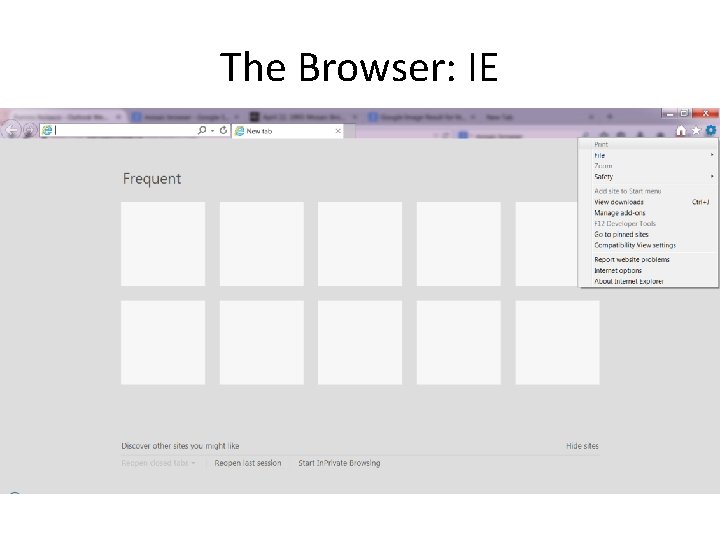Click the Refresh page icon
Screen dimensions: 720x540
[x=223, y=130]
